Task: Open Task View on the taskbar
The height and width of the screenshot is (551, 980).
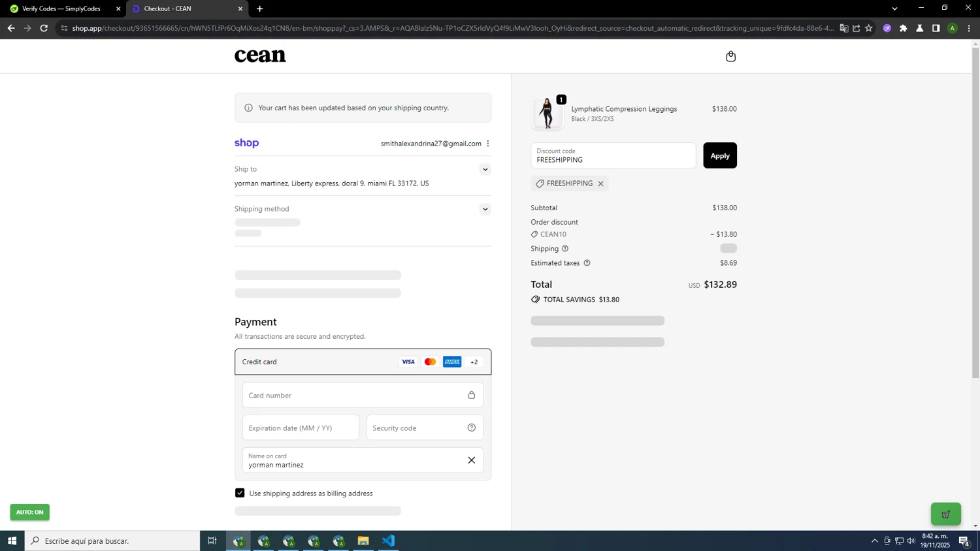Action: pyautogui.click(x=212, y=541)
